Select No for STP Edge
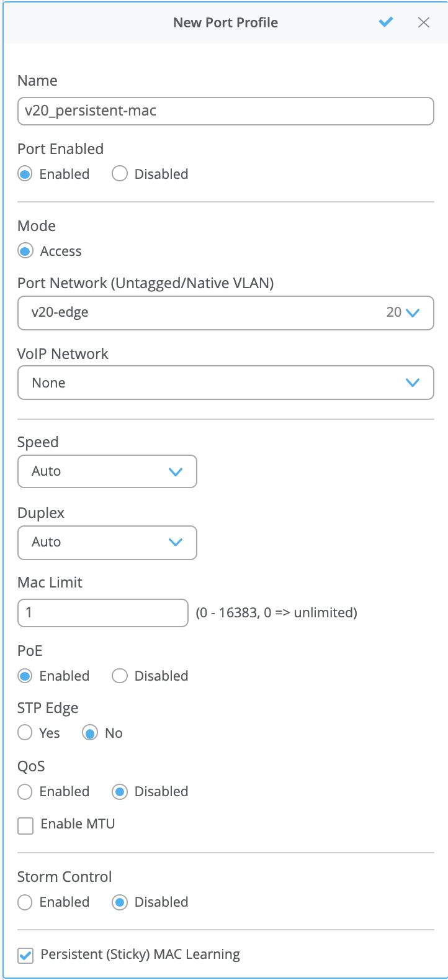 [x=91, y=733]
